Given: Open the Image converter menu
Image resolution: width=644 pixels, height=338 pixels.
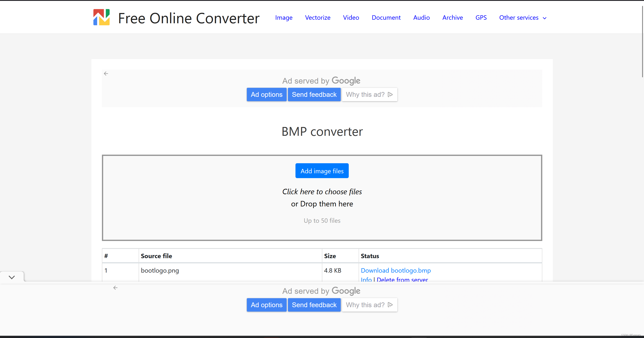Looking at the screenshot, I should point(284,18).
